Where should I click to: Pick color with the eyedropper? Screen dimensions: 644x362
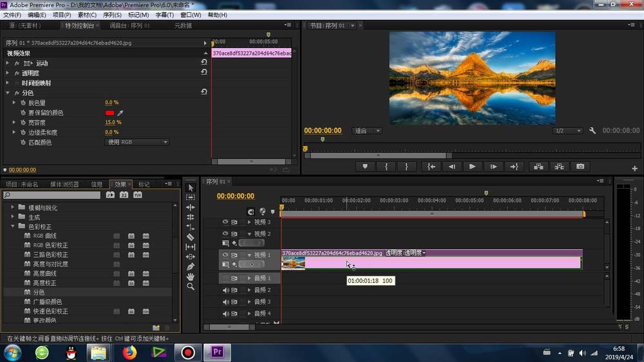(120, 113)
